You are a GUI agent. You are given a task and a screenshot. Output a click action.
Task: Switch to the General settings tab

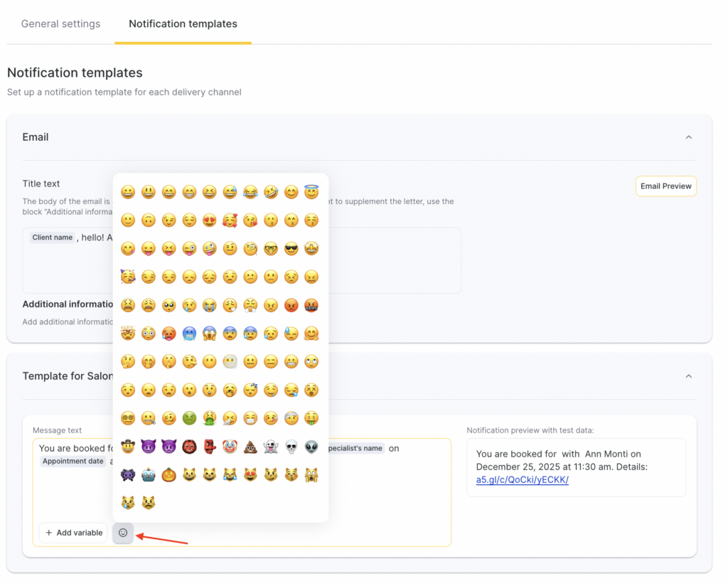[61, 23]
